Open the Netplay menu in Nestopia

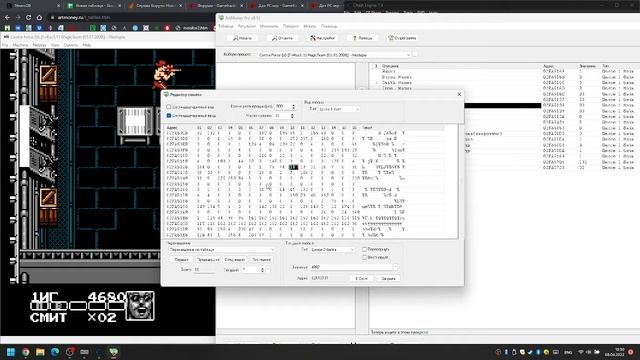pyautogui.click(x=39, y=45)
